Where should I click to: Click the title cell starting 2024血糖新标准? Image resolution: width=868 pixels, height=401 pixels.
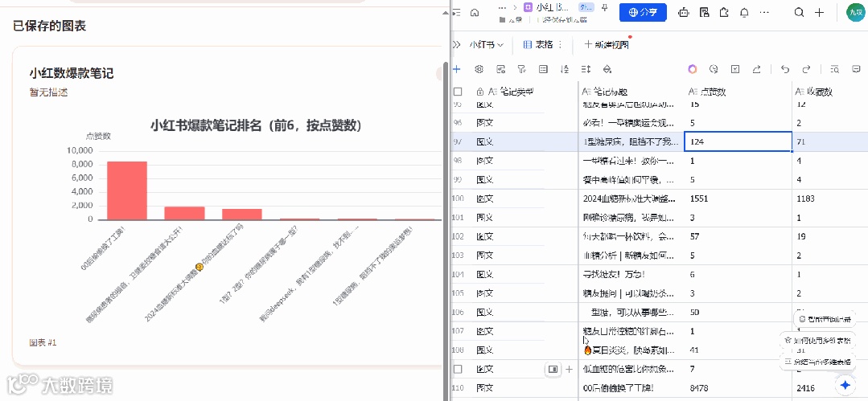click(x=631, y=198)
